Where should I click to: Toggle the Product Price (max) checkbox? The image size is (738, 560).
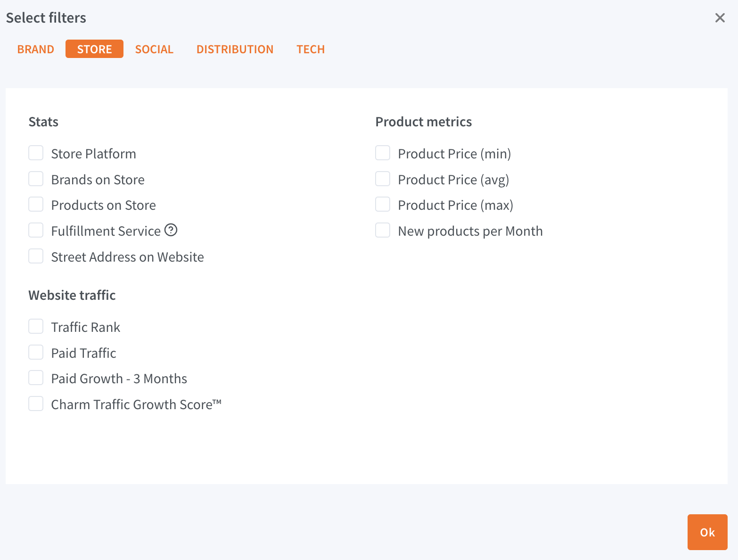[383, 205]
